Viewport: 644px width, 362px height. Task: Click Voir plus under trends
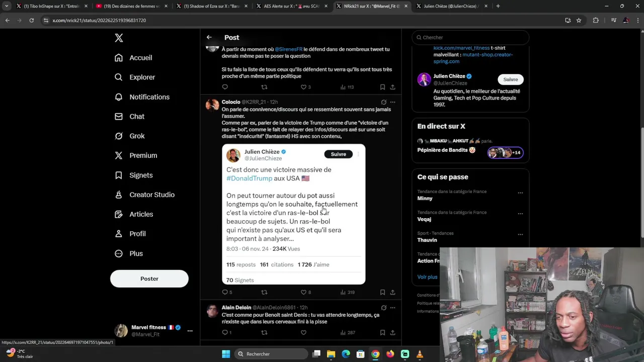coord(427,277)
